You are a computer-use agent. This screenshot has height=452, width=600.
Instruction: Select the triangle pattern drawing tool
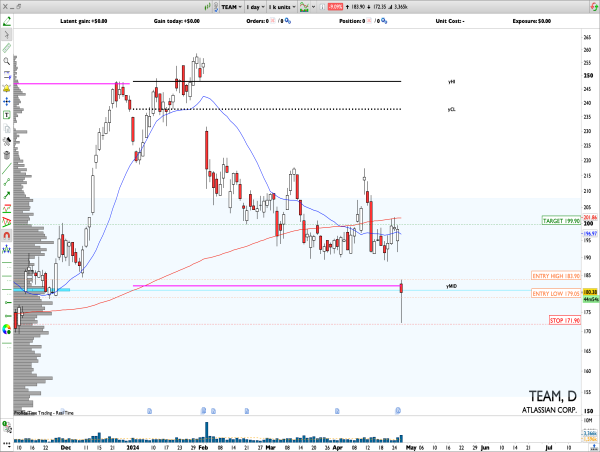pos(7,222)
